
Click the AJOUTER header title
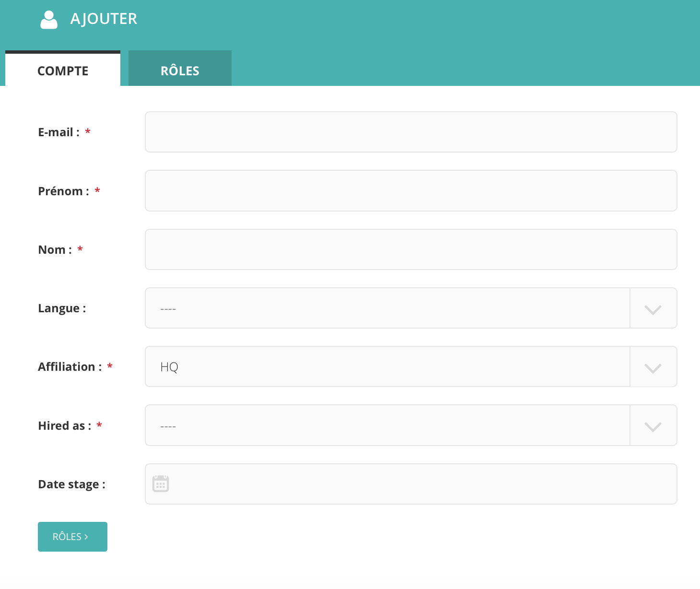(104, 19)
